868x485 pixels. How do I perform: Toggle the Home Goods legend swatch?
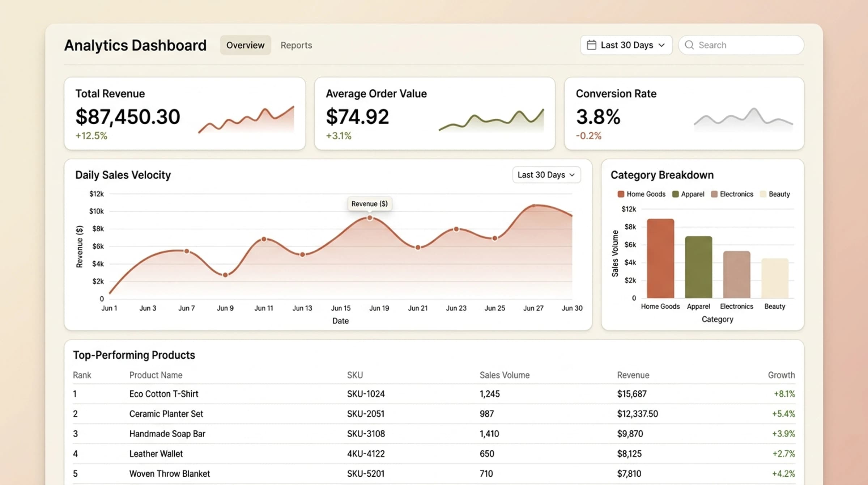[x=621, y=194]
